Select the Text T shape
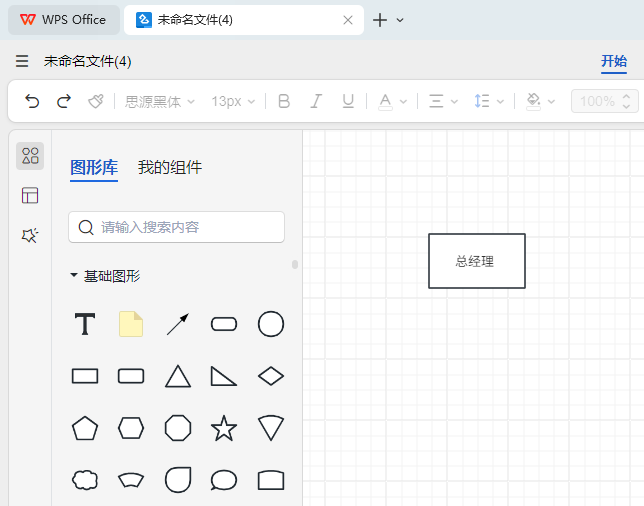The image size is (644, 506). point(85,324)
